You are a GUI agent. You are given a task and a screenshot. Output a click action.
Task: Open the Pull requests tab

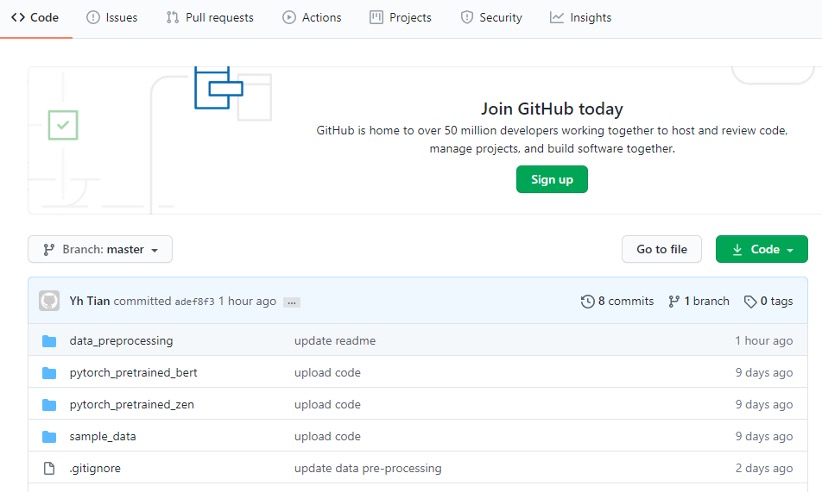tap(210, 18)
